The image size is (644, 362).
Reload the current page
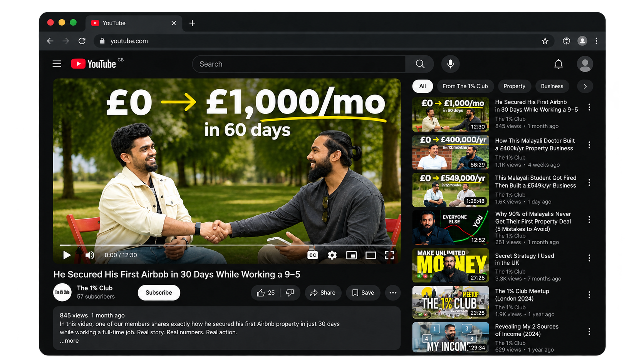click(82, 41)
